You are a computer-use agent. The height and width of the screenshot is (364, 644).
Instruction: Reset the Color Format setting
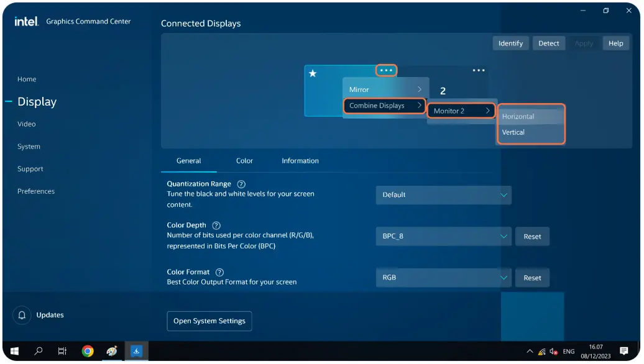coord(532,278)
